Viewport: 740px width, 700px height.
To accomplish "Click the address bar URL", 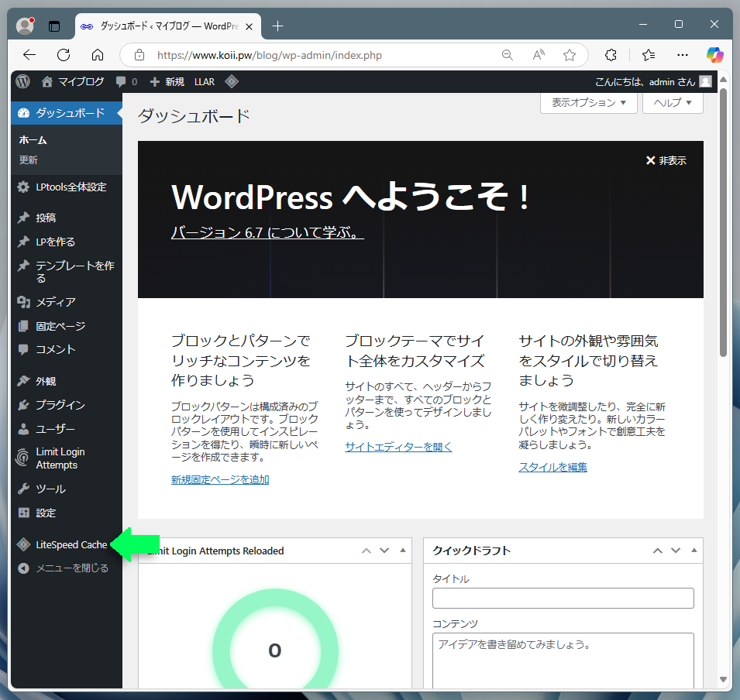I will [270, 55].
